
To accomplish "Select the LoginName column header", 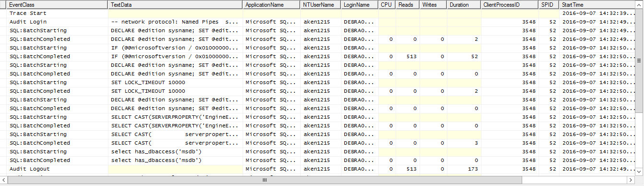I will (x=360, y=4).
